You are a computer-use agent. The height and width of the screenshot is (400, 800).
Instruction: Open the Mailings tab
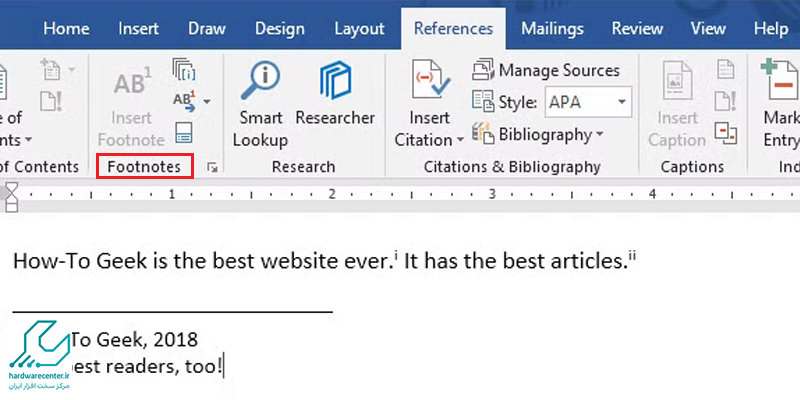(x=552, y=29)
